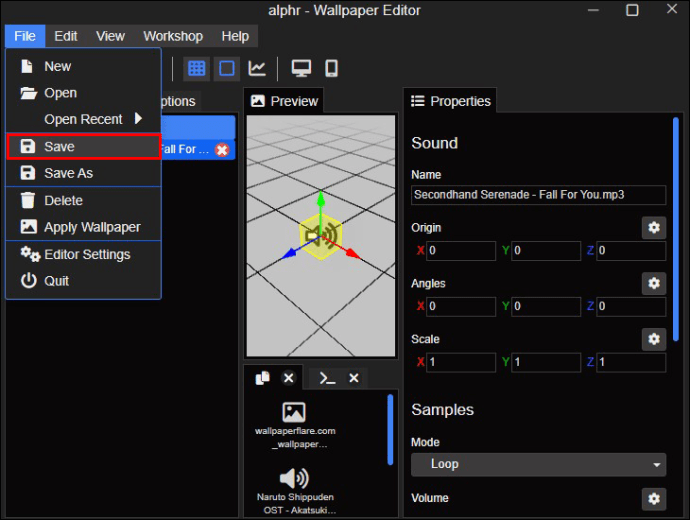Remove the Fall For sound layer

click(222, 150)
